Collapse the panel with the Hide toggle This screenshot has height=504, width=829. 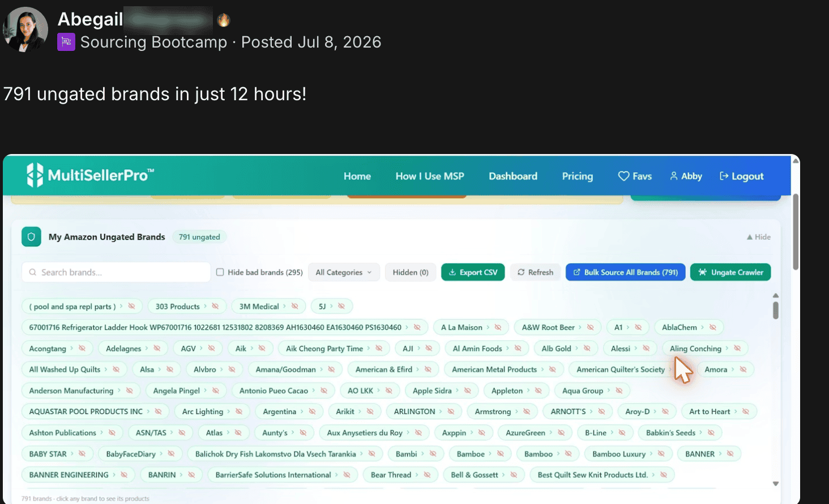(758, 237)
